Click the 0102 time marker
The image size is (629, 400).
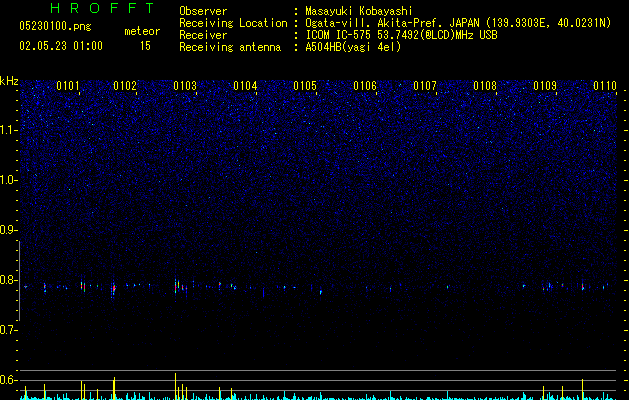click(x=125, y=85)
